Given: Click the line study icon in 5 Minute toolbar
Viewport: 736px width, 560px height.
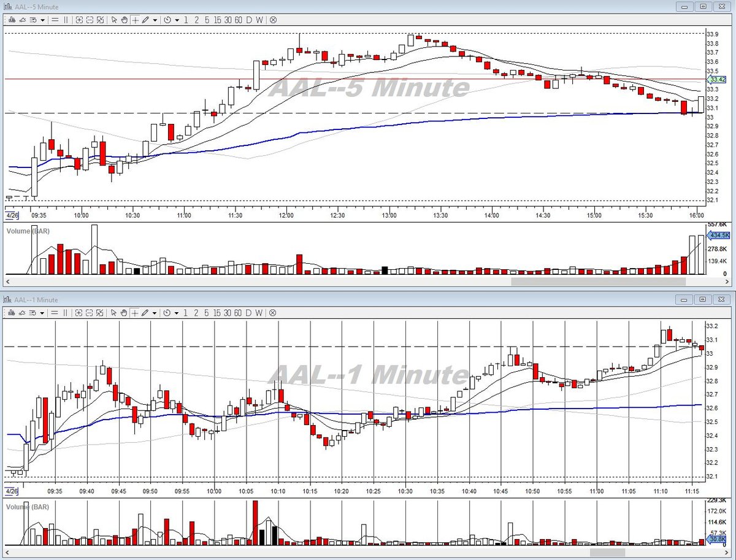Looking at the screenshot, I should (22, 20).
